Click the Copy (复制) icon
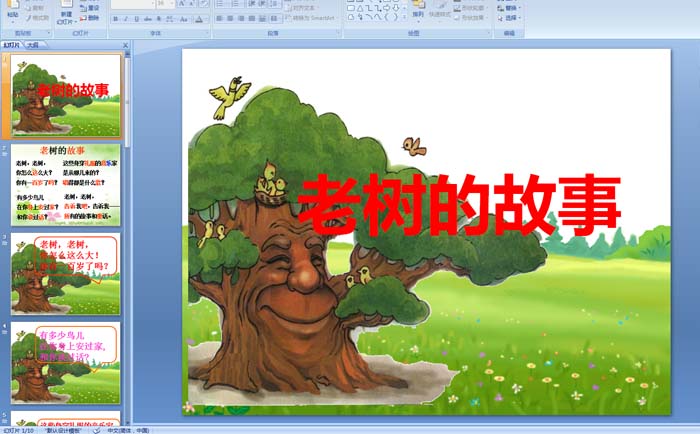Screen dimensions: 700x434 pyautogui.click(x=29, y=8)
